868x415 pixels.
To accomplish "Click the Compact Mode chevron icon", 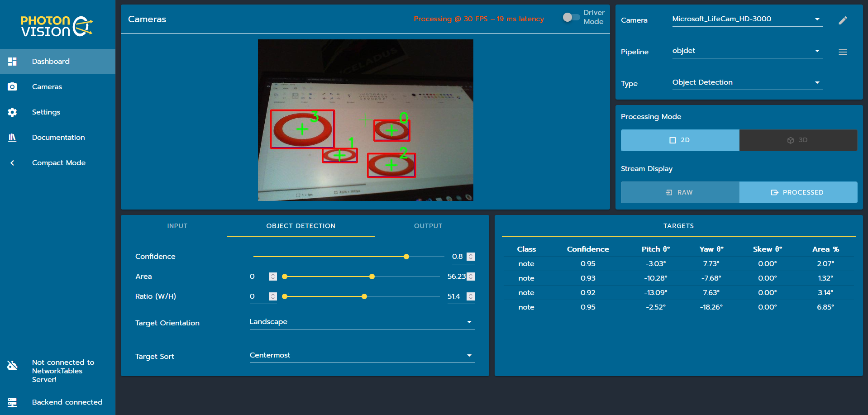I will tap(12, 163).
